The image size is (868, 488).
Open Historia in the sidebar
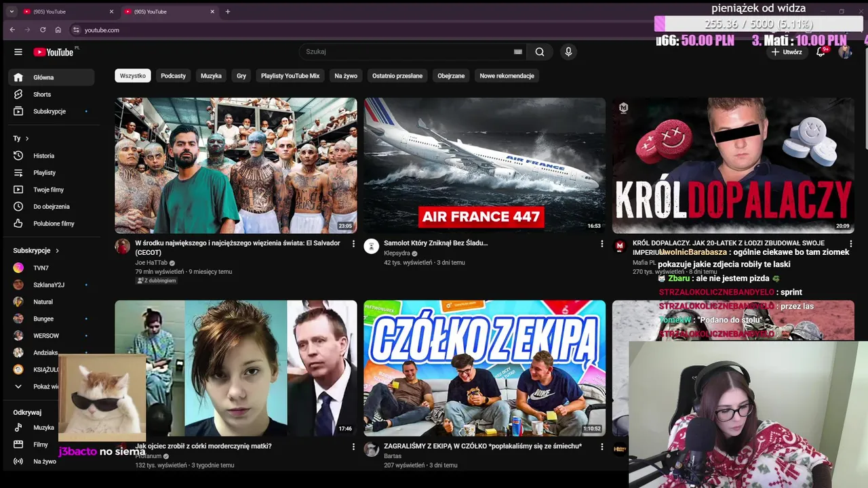click(52, 156)
